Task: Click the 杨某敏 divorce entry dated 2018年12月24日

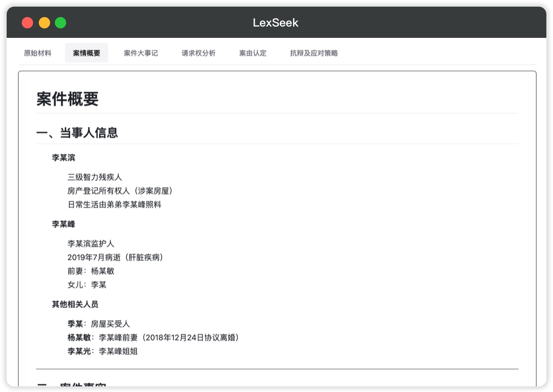Action: point(153,338)
